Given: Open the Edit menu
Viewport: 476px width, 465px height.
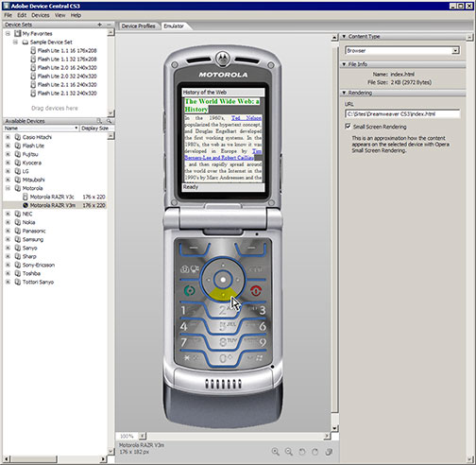Looking at the screenshot, I should [22, 15].
